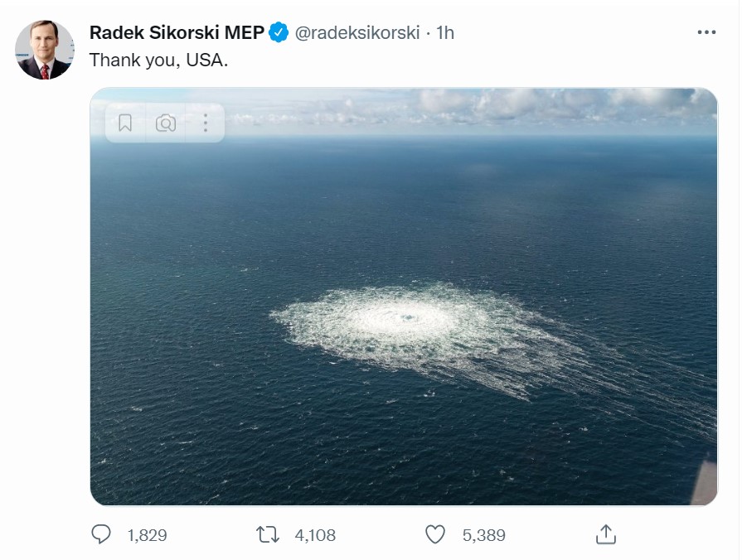This screenshot has height=560, width=747.
Task: Open Radek Sikorski's profile picture
Action: coord(44,50)
